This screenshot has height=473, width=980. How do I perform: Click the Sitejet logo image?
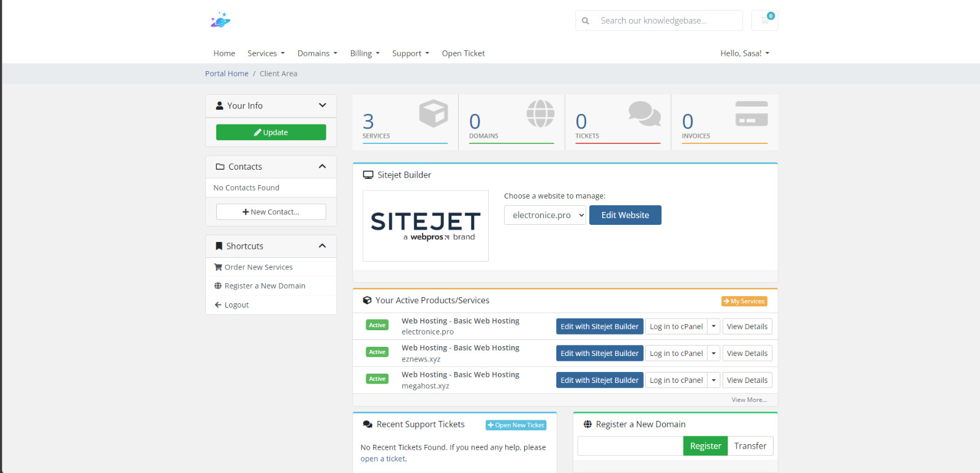coord(426,226)
